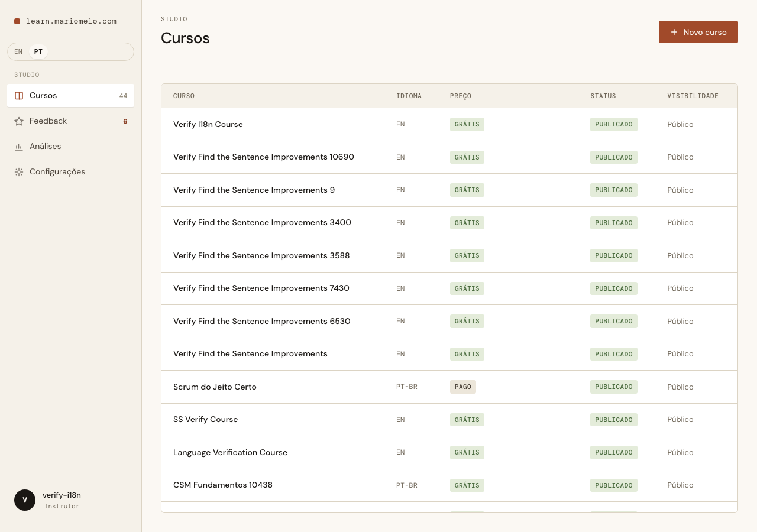
Task: Click the square logo next to learn.mariomelo.com
Action: (x=17, y=21)
